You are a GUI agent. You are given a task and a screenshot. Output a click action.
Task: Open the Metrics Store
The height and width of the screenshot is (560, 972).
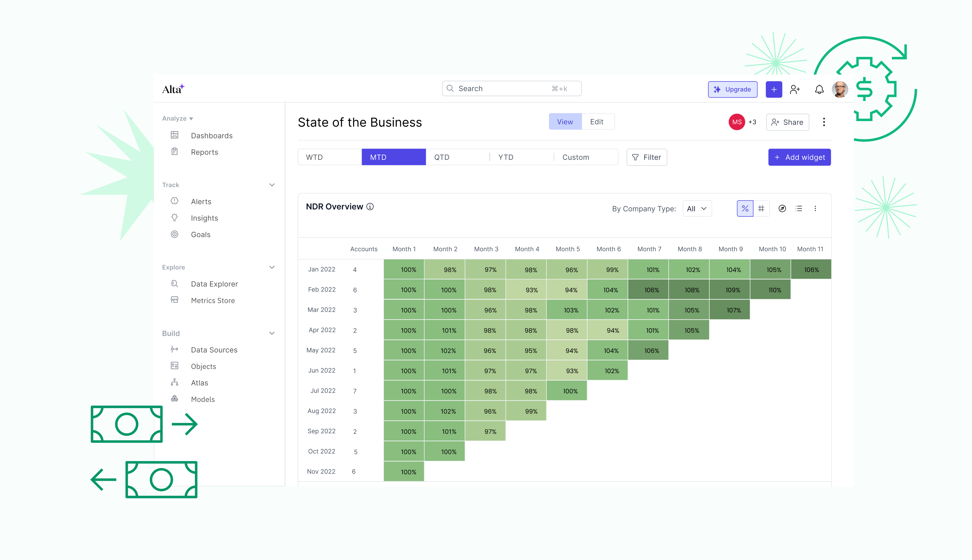pos(213,301)
